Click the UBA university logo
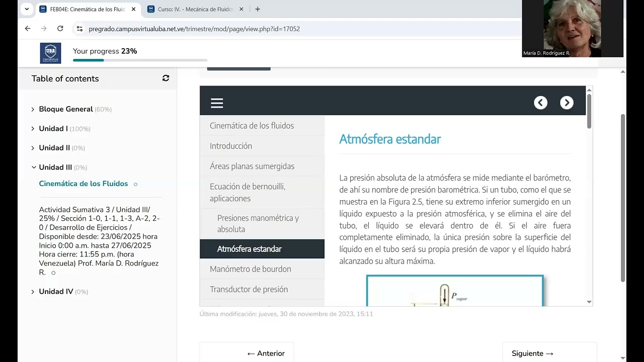 [x=50, y=53]
